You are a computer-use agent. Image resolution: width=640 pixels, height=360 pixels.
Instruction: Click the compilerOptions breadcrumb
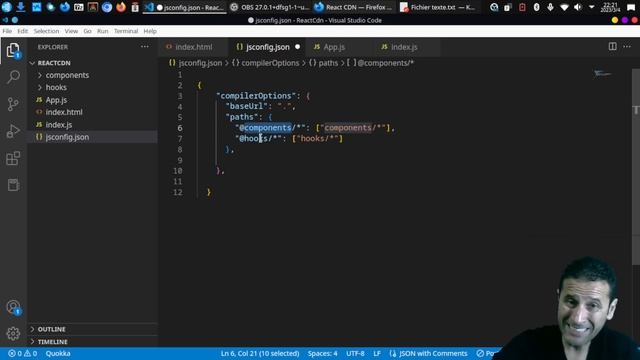point(266,63)
